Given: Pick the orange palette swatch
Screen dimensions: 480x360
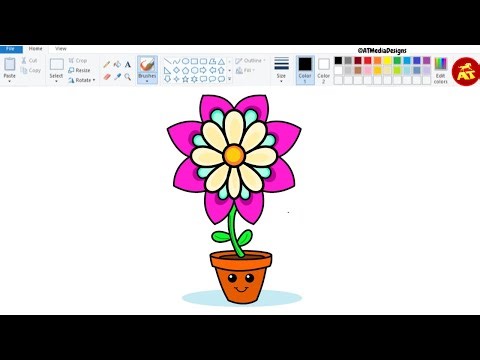Looking at the screenshot, I should click(377, 60).
